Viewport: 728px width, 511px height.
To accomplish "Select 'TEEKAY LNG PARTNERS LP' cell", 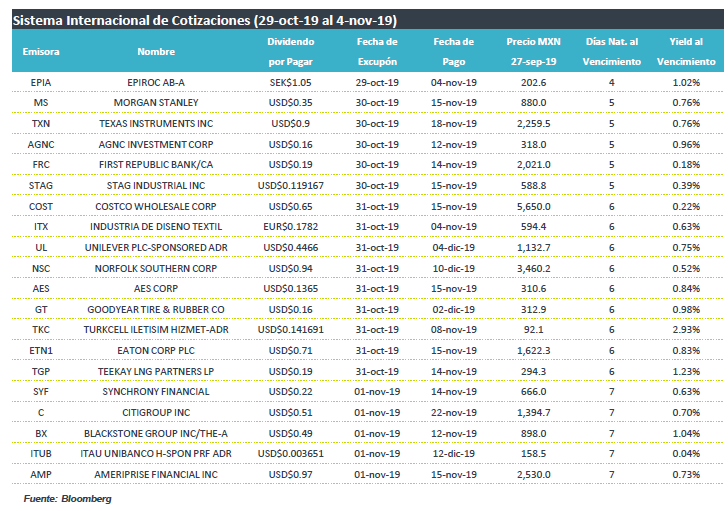I will (x=156, y=371).
